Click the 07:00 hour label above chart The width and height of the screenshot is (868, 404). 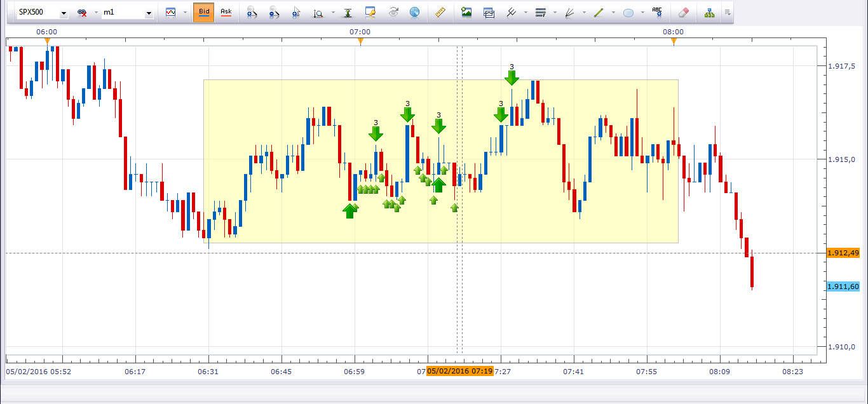tap(360, 31)
